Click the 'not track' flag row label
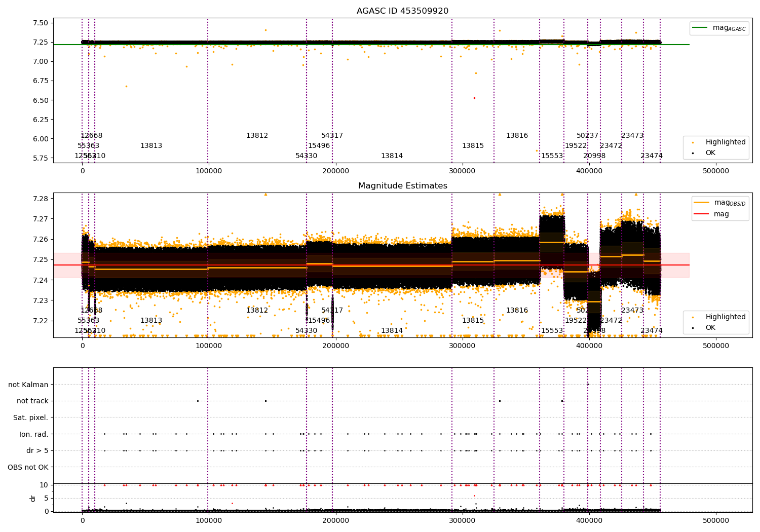Screen dimensions: 760x532 pyautogui.click(x=32, y=401)
